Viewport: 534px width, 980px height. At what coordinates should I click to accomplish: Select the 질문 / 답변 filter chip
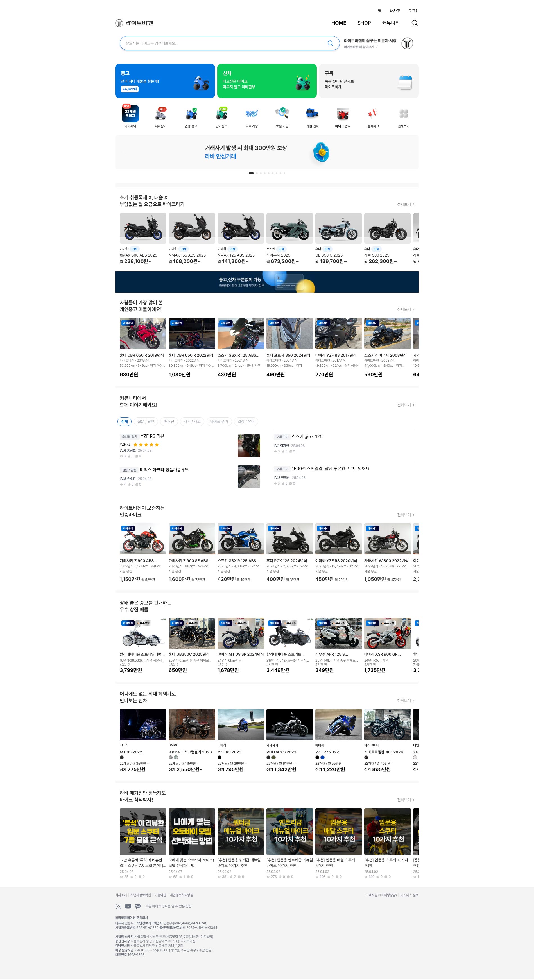click(x=146, y=422)
